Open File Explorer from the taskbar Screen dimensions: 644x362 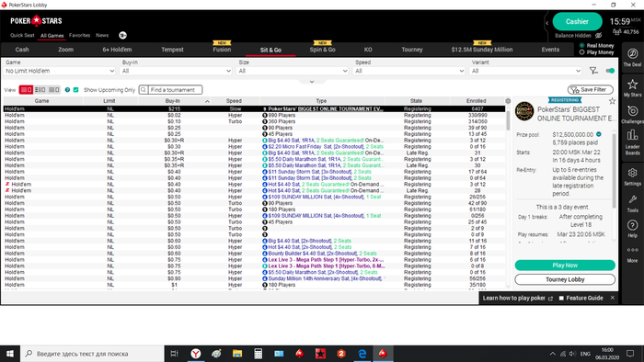coord(237,354)
